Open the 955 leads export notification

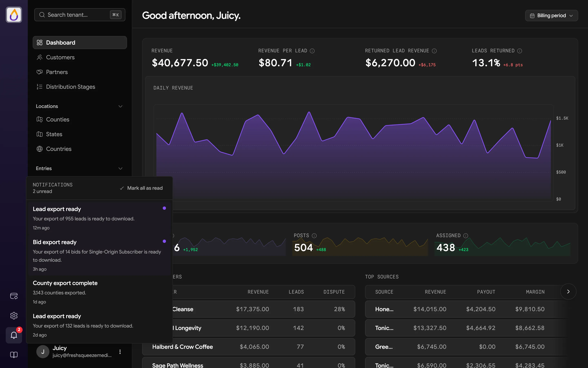tap(99, 218)
